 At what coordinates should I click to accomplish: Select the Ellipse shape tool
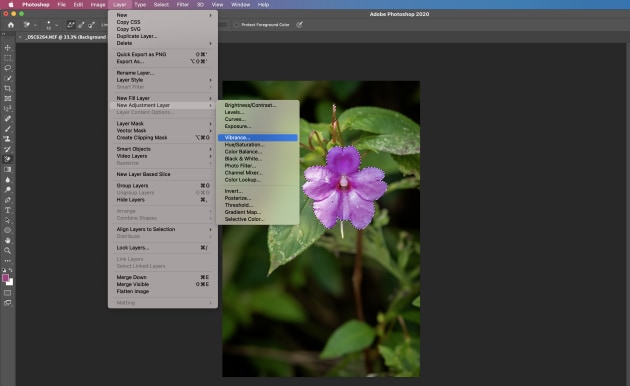tap(8, 230)
